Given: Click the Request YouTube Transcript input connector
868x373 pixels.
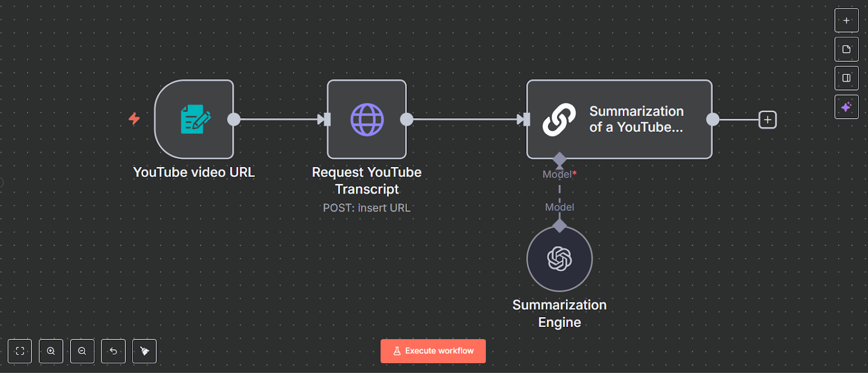Looking at the screenshot, I should pyautogui.click(x=327, y=119).
